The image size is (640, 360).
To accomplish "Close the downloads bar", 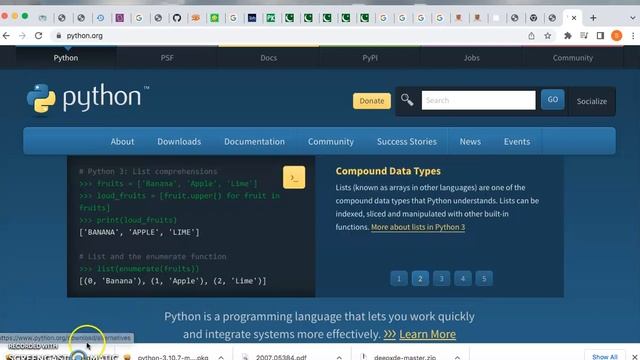I will coord(635,357).
